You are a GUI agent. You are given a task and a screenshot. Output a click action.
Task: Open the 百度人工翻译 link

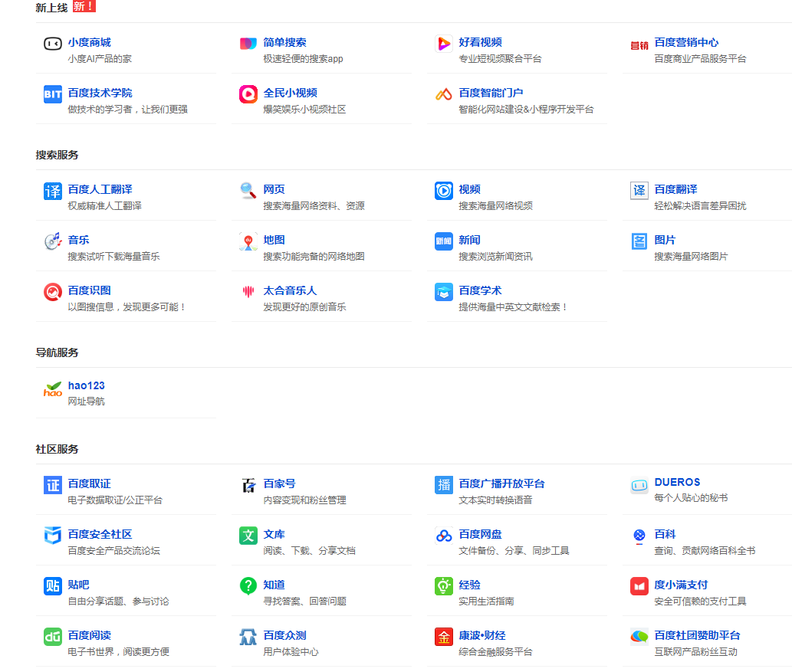[x=100, y=189]
